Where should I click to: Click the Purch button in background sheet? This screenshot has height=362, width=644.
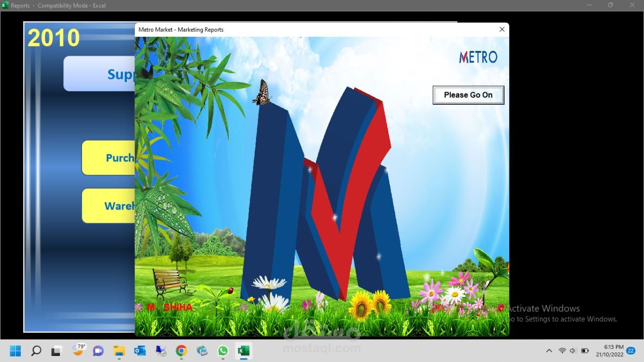[x=108, y=158]
